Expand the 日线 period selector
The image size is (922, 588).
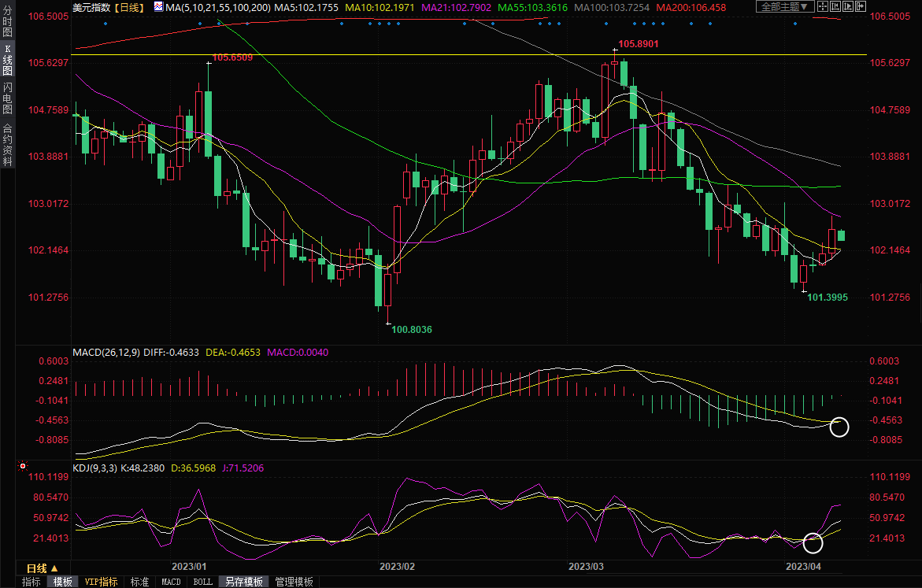[x=43, y=568]
